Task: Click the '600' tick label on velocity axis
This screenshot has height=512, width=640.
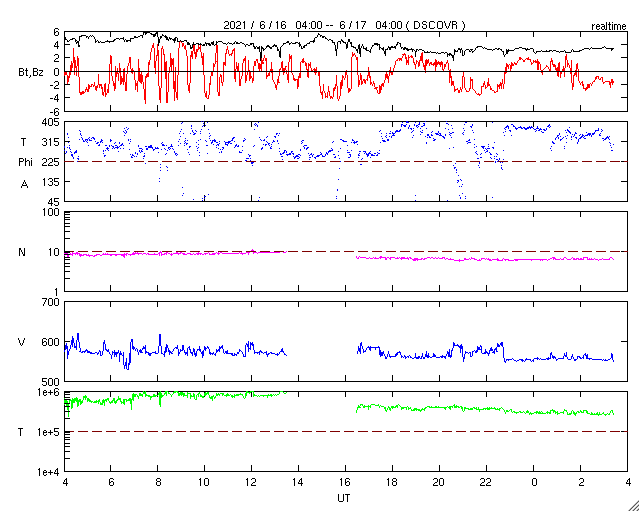Action: 52,342
